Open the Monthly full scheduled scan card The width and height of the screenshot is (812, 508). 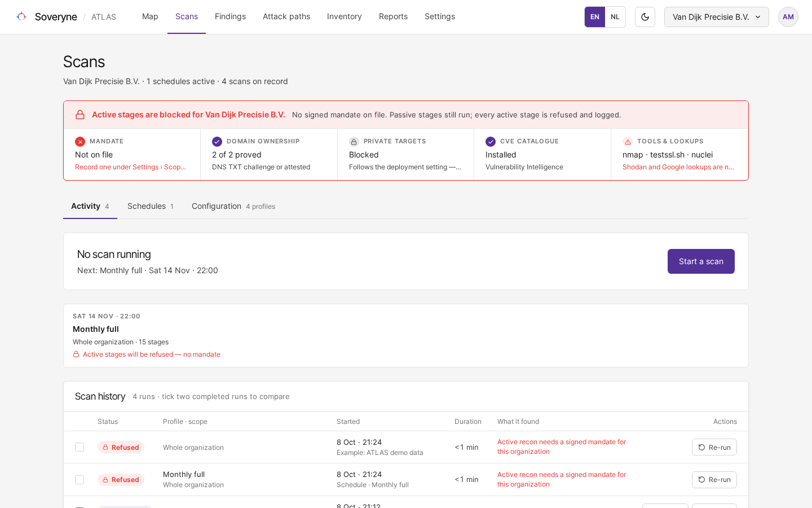click(x=406, y=335)
